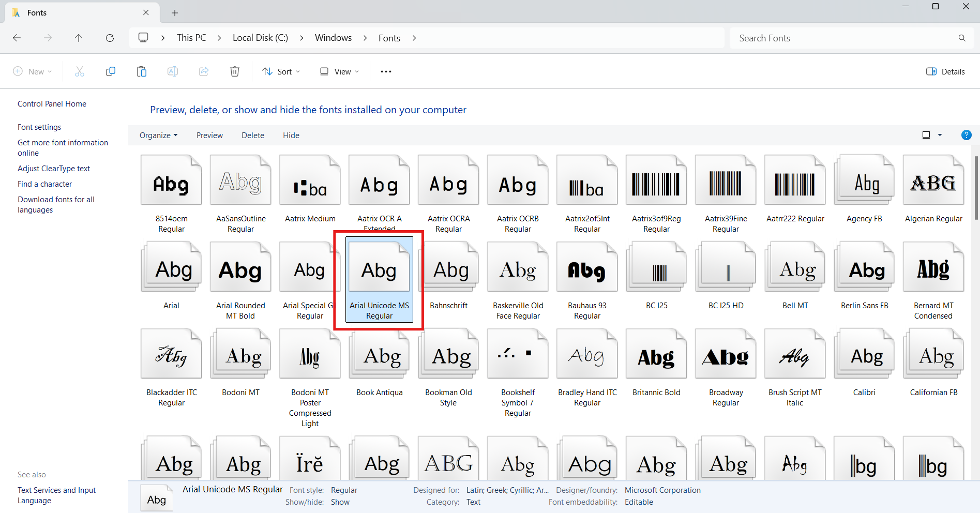Click chevron after Fonts in address bar
The image size is (980, 513).
coord(414,38)
